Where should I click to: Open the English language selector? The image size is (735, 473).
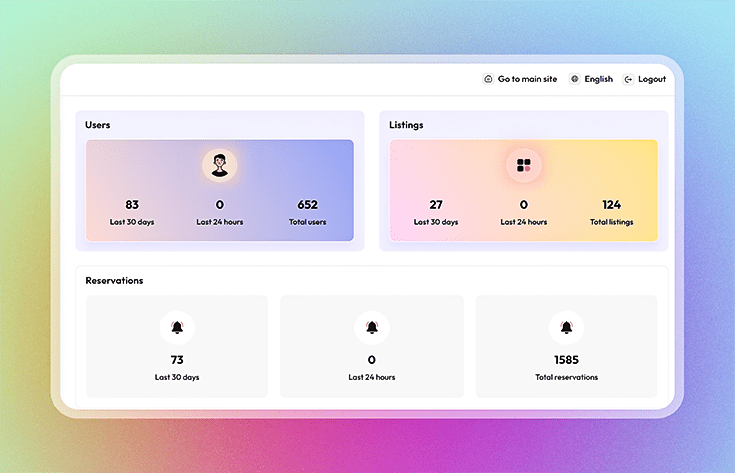click(599, 79)
